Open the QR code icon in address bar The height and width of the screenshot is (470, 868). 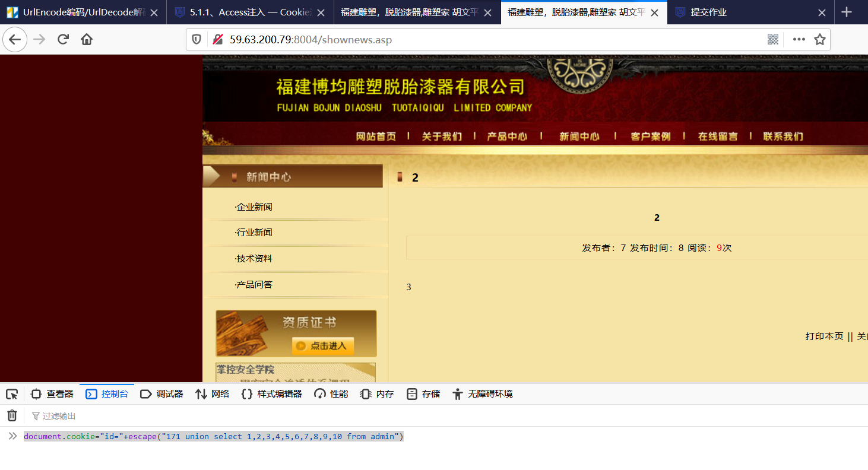(x=773, y=40)
